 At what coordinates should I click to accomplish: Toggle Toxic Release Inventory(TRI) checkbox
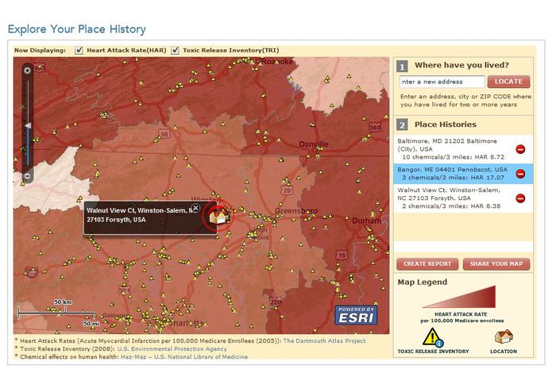175,50
